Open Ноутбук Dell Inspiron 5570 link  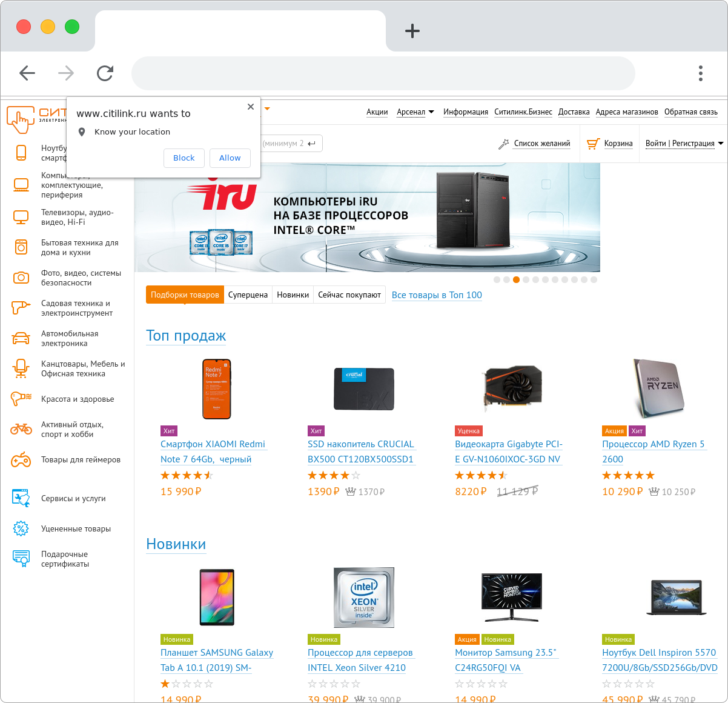click(x=660, y=660)
